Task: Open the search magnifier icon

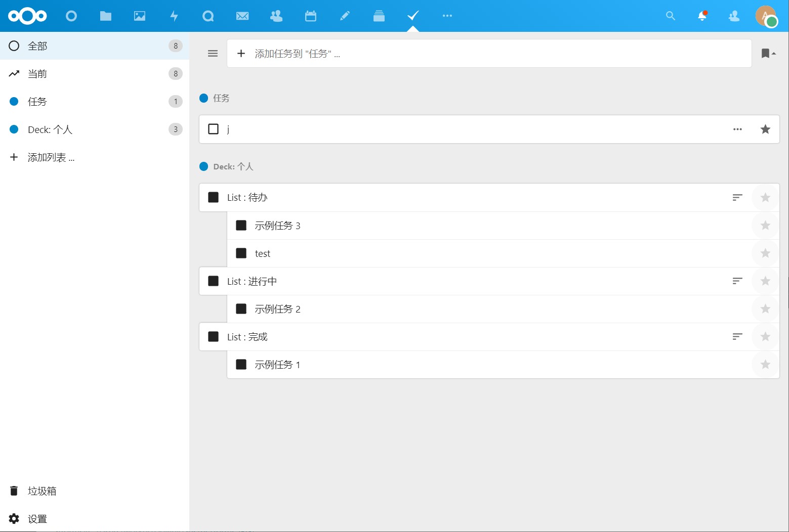Action: [x=671, y=16]
